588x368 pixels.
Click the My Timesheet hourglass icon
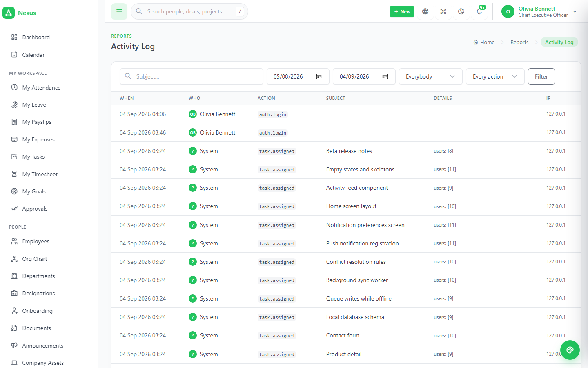14,174
